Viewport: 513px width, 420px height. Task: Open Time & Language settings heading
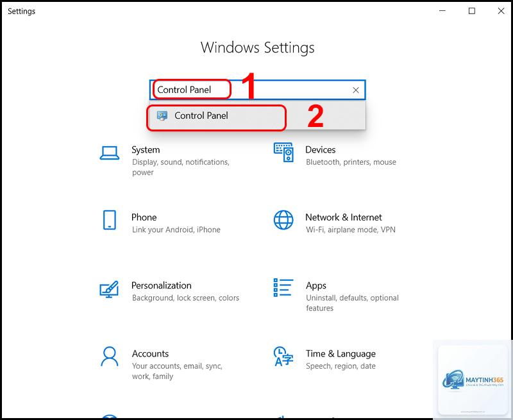point(341,353)
